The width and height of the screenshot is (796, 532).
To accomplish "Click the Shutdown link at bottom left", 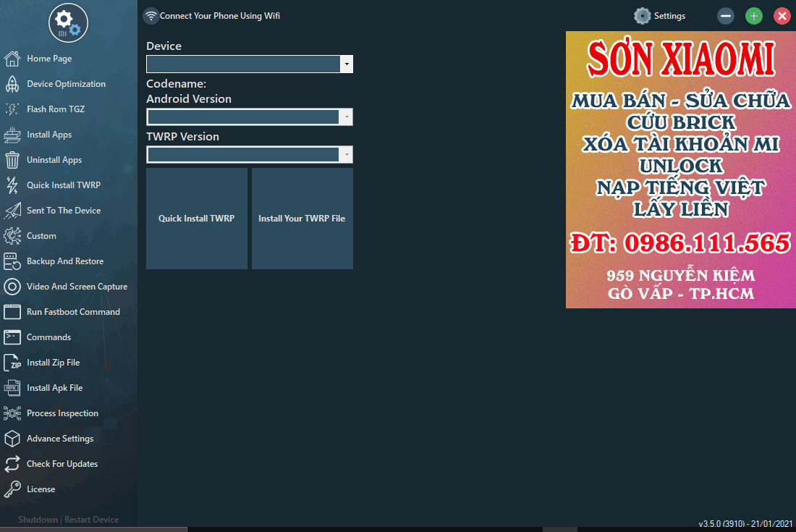I will [38, 519].
